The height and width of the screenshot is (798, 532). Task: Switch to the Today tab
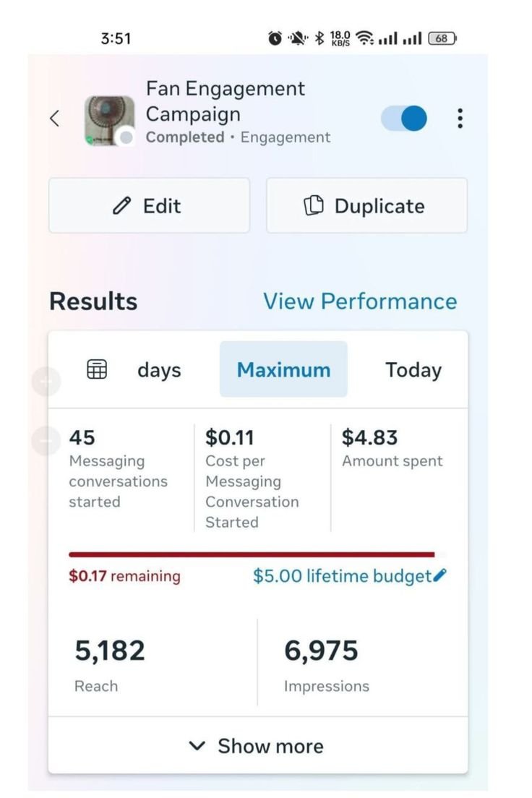click(413, 369)
